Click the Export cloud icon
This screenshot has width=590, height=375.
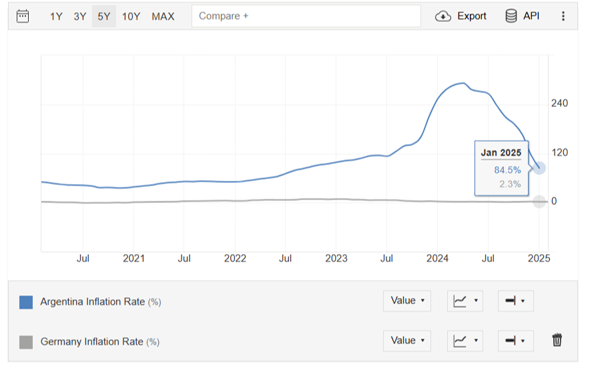pyautogui.click(x=443, y=16)
